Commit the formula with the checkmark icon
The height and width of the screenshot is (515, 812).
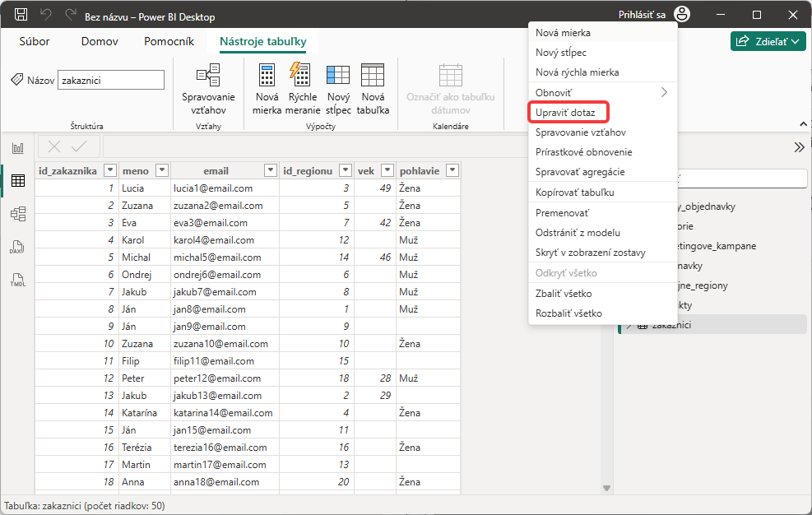tap(79, 146)
